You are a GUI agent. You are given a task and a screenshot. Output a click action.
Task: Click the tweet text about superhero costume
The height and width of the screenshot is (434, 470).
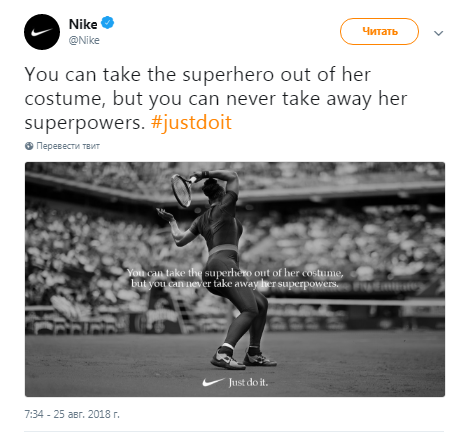(216, 98)
